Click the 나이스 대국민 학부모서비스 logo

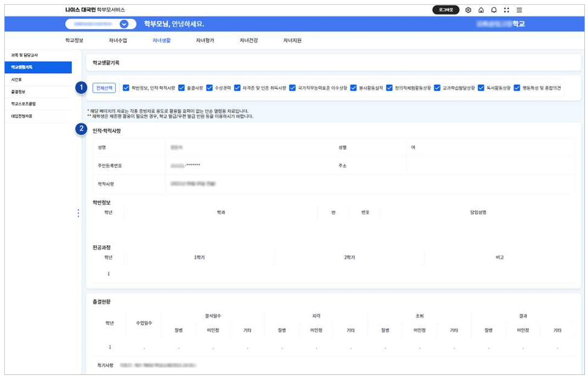pos(95,10)
